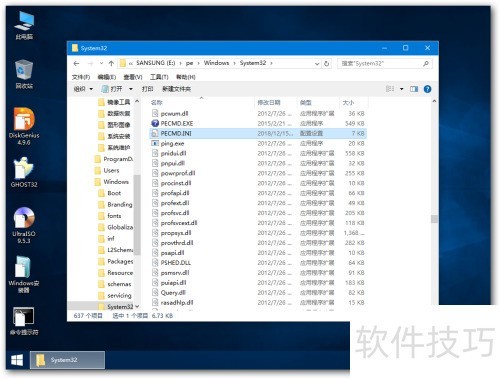The width and height of the screenshot is (500, 379).
Task: Select schemas folder in tree
Action: pos(119,284)
